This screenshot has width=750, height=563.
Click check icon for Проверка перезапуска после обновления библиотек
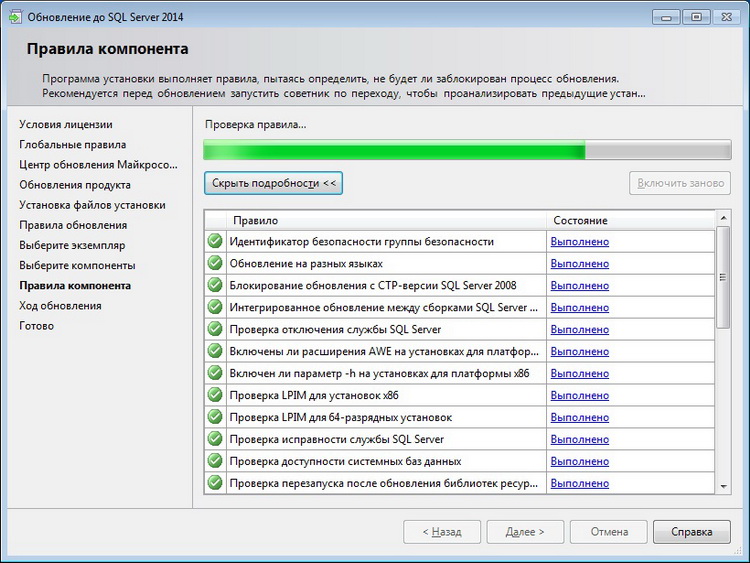pyautogui.click(x=215, y=483)
